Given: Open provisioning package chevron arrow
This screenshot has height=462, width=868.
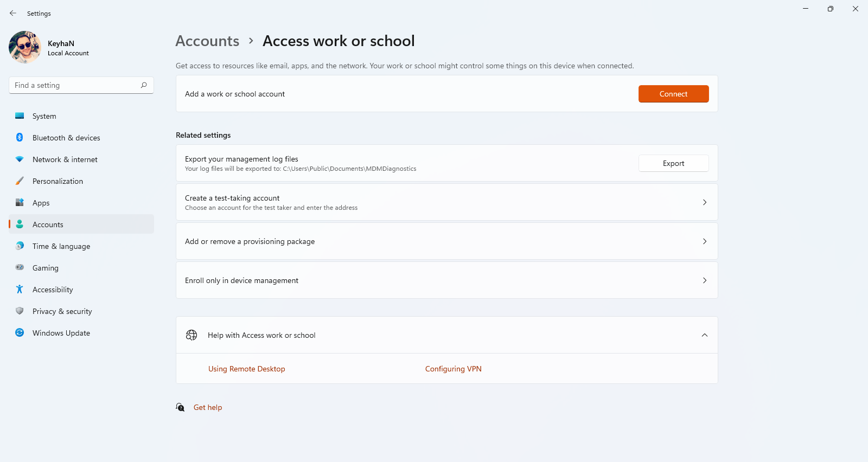Looking at the screenshot, I should point(705,241).
